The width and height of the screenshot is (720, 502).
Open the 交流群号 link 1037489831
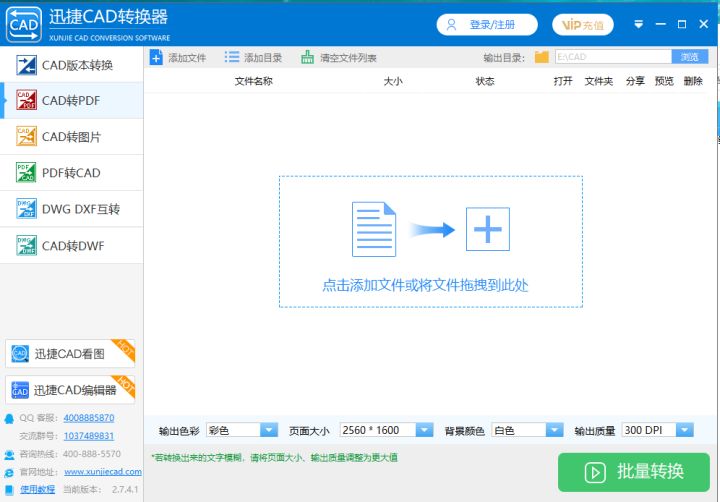tap(89, 435)
